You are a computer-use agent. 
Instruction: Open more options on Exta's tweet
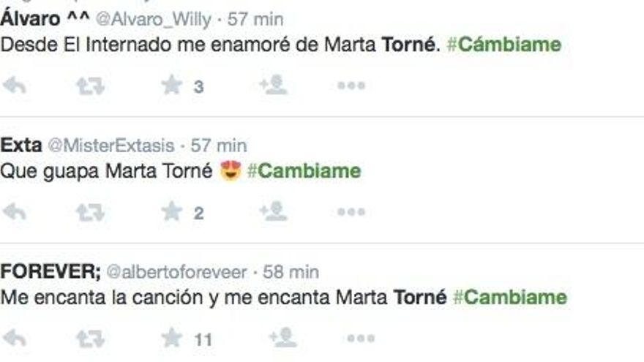351,213
